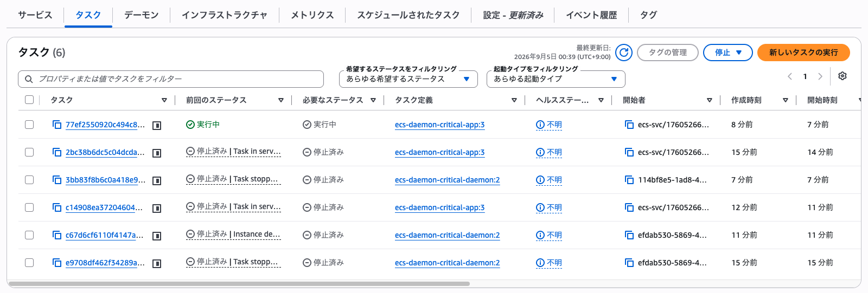Image resolution: width=868 pixels, height=293 pixels.
Task: Click タグの管理 button
Action: (668, 53)
